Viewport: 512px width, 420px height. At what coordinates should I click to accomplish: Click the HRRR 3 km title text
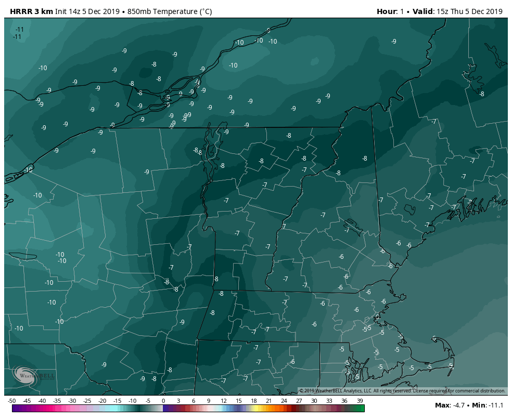click(x=32, y=11)
